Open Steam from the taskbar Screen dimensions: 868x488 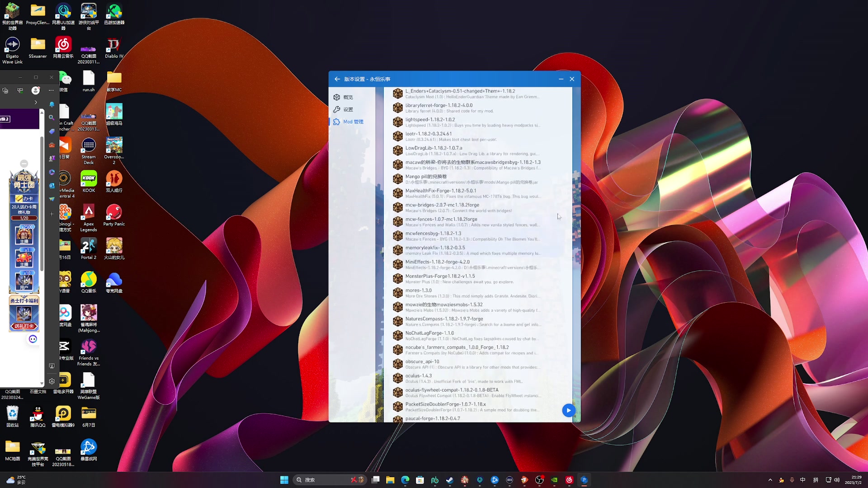pos(449,480)
